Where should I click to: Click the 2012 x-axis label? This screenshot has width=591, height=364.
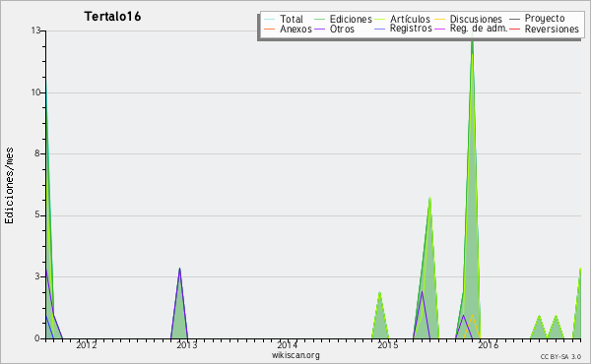click(87, 345)
